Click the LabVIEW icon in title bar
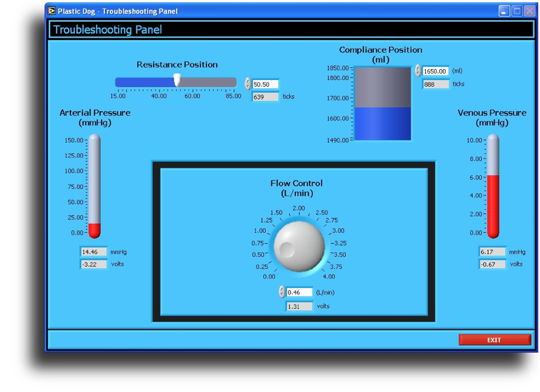 (x=51, y=11)
